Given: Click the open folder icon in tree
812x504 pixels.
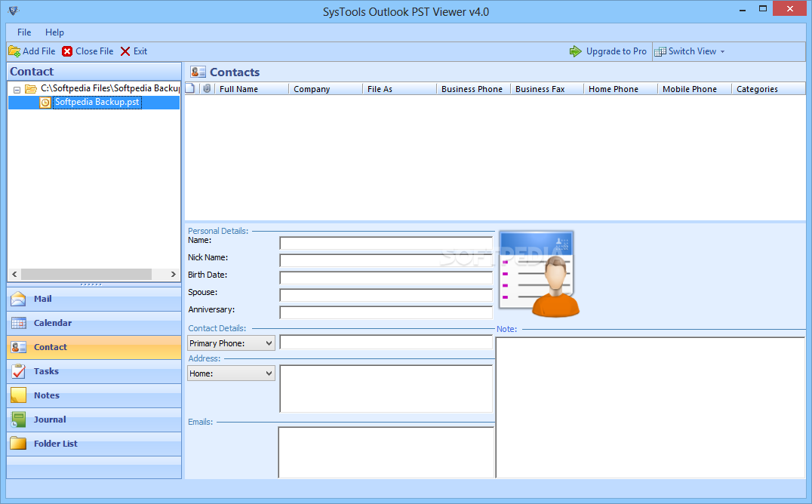Looking at the screenshot, I should (x=31, y=88).
